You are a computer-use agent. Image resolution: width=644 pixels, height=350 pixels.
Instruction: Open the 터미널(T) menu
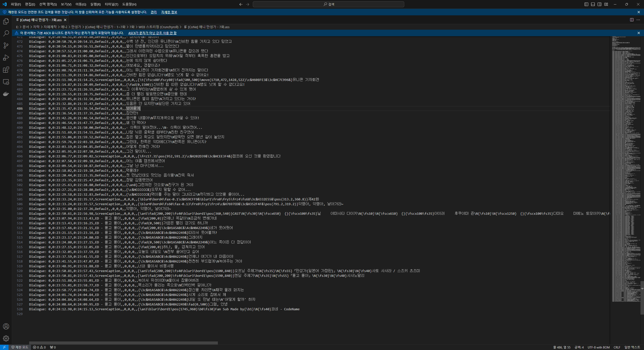[x=111, y=4]
